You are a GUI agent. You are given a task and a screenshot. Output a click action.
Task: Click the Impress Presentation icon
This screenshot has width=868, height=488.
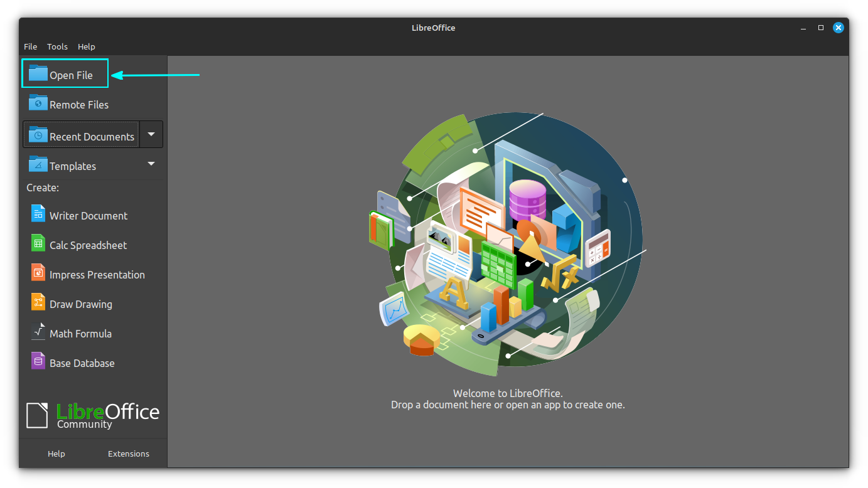pos(38,273)
